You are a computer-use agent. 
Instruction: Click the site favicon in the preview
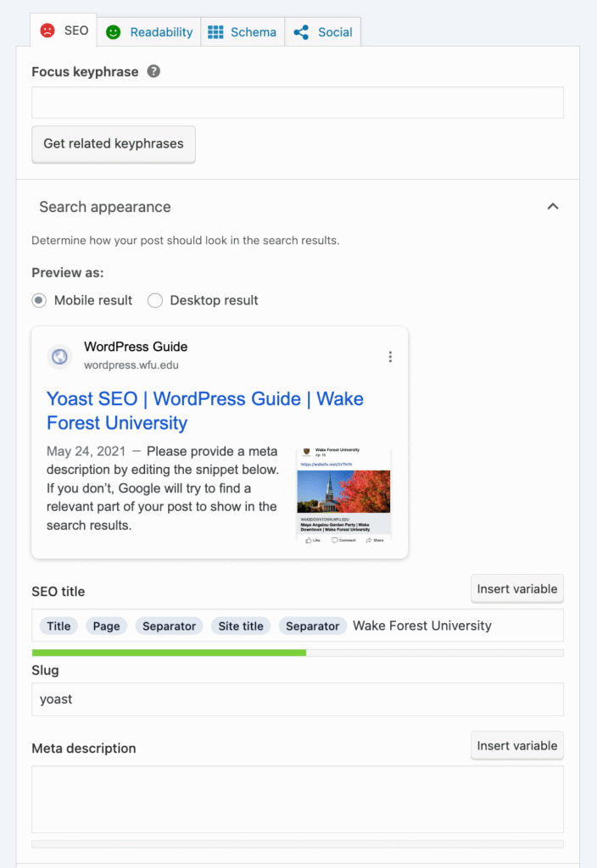click(59, 357)
